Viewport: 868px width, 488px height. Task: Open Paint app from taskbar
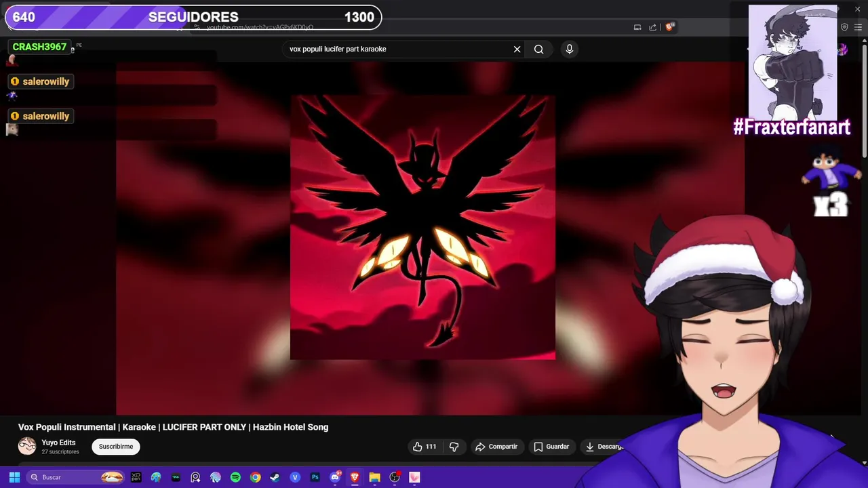pos(156,477)
